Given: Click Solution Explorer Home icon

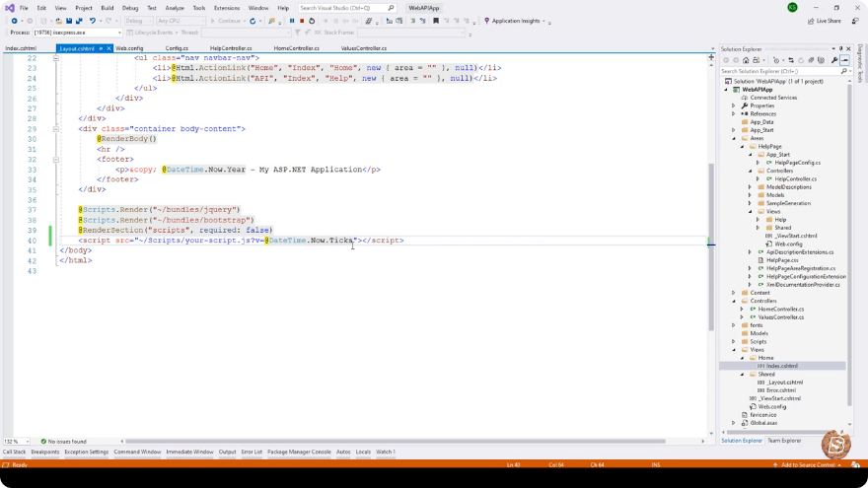Looking at the screenshot, I should [x=746, y=60].
